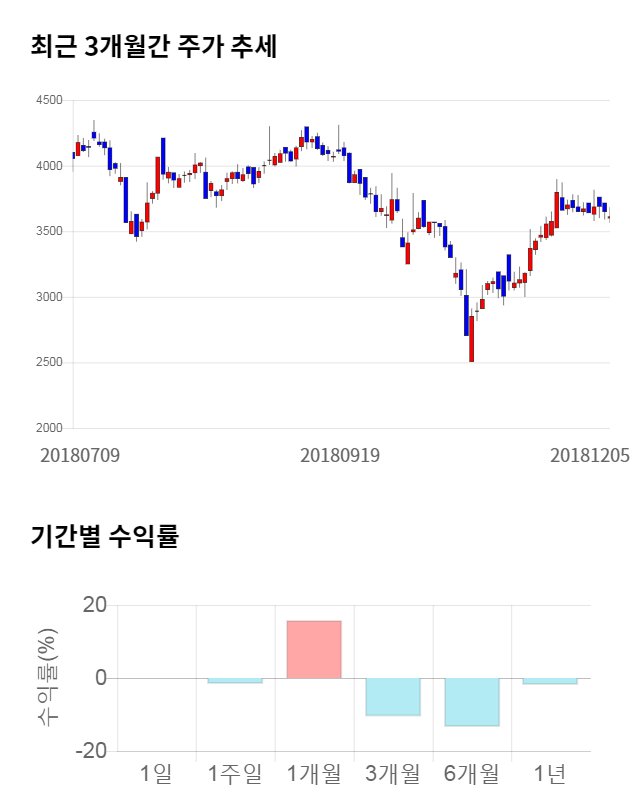Click the 수익률(%) axis title
The image size is (640, 810).
click(x=49, y=677)
